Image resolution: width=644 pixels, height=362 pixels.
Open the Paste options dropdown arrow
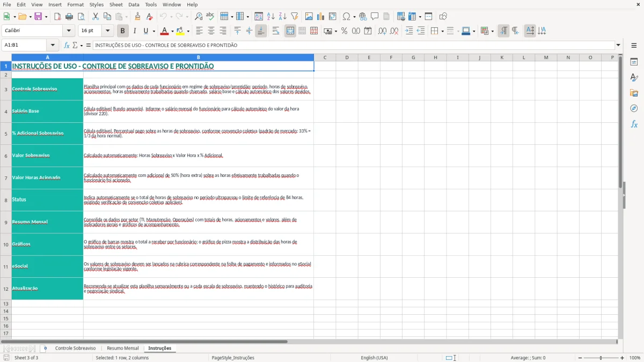pos(127,17)
